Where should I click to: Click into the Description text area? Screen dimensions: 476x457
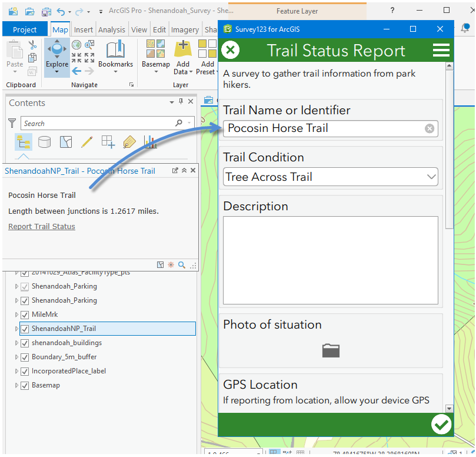click(x=331, y=260)
